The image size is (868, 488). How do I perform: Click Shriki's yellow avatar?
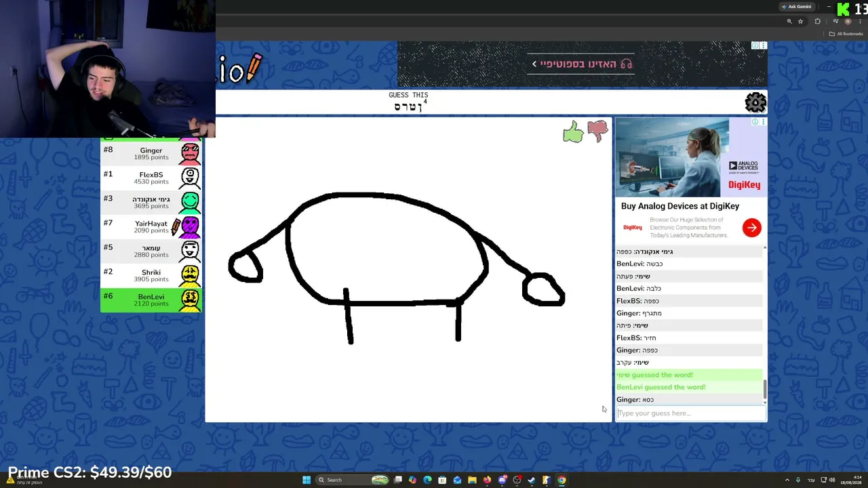(x=190, y=275)
